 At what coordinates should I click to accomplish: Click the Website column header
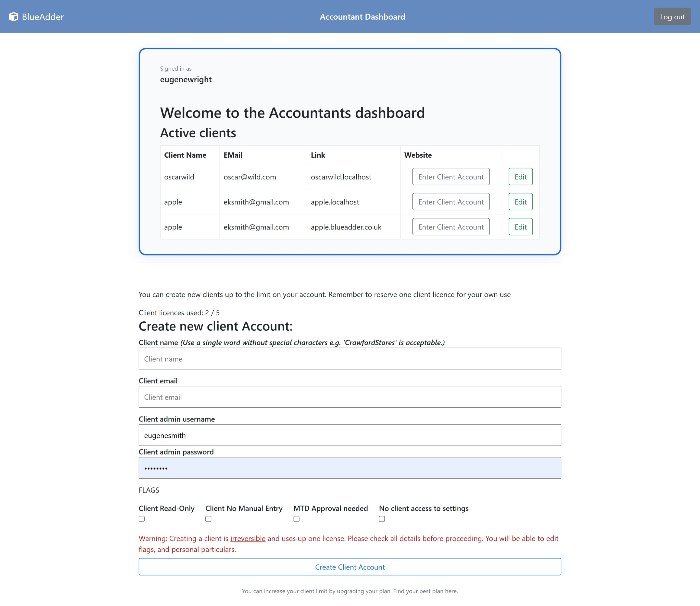click(451, 155)
